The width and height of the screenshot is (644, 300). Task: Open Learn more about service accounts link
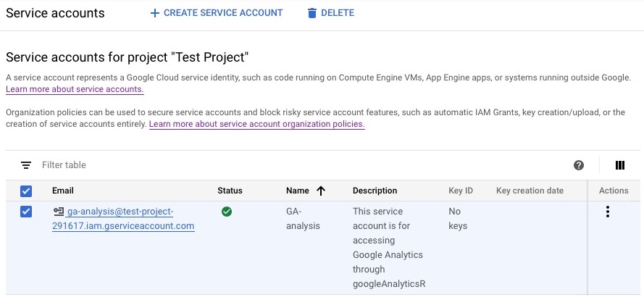point(75,90)
